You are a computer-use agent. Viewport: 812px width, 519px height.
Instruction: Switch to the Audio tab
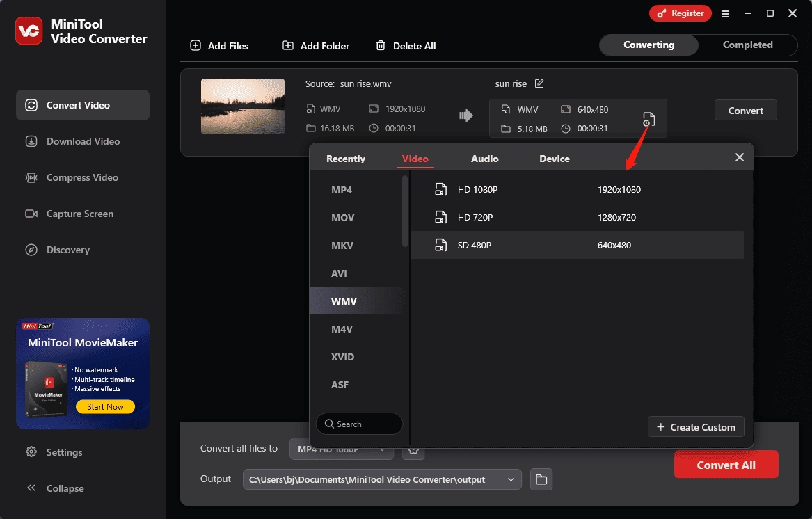(x=485, y=159)
